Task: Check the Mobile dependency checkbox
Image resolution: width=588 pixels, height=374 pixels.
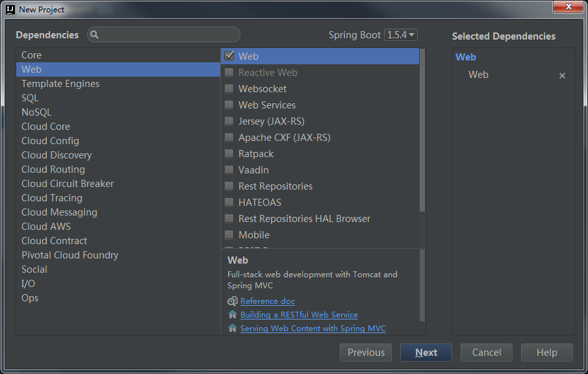Action: (x=229, y=234)
